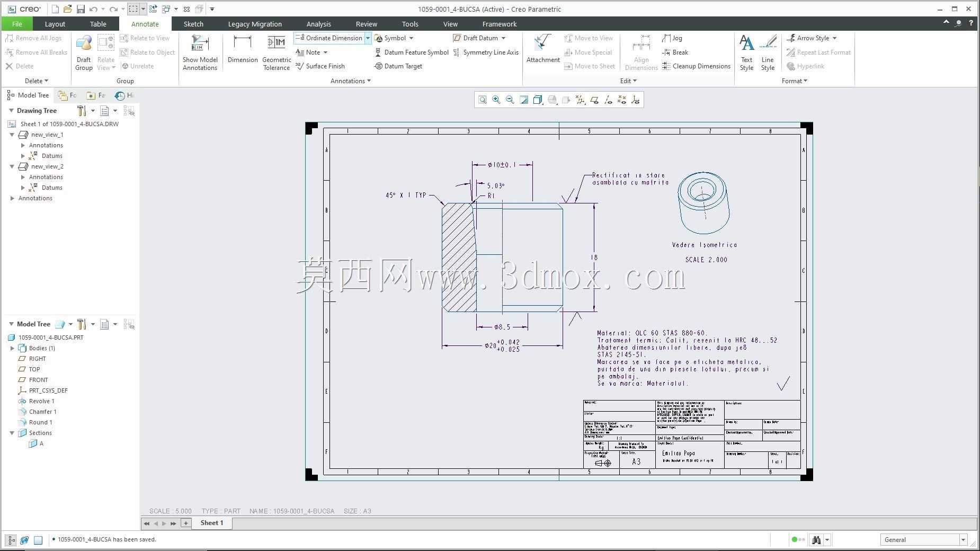This screenshot has width=980, height=551.
Task: Redo the last action
Action: [x=113, y=9]
